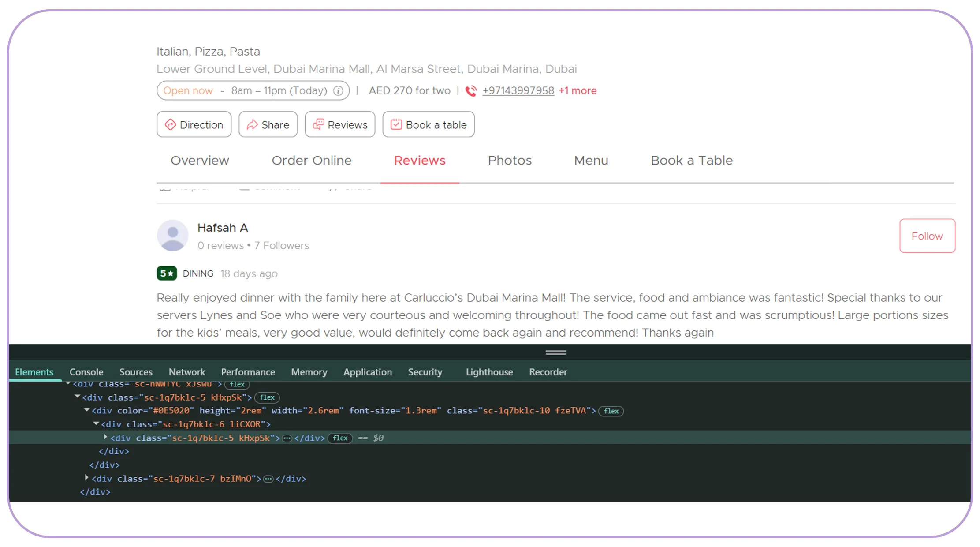Viewport: 980px width, 547px height.
Task: Open DevTools Performance tab
Action: (248, 372)
